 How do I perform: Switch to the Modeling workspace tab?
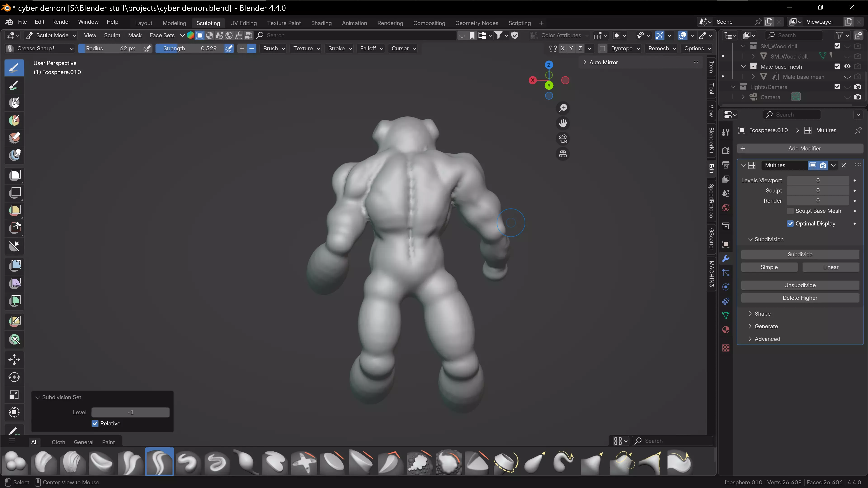(174, 23)
